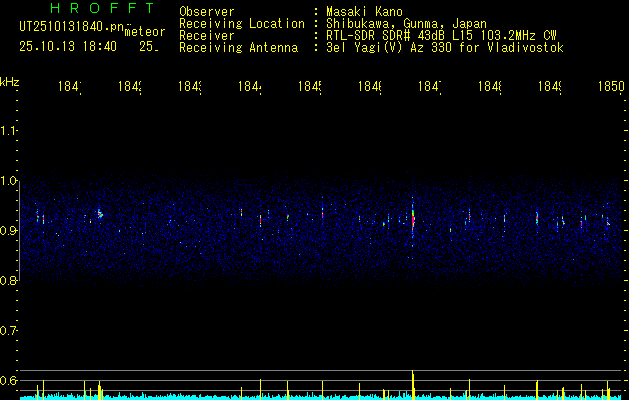
Task: Click the 1850 time marker
Action: tap(610, 88)
